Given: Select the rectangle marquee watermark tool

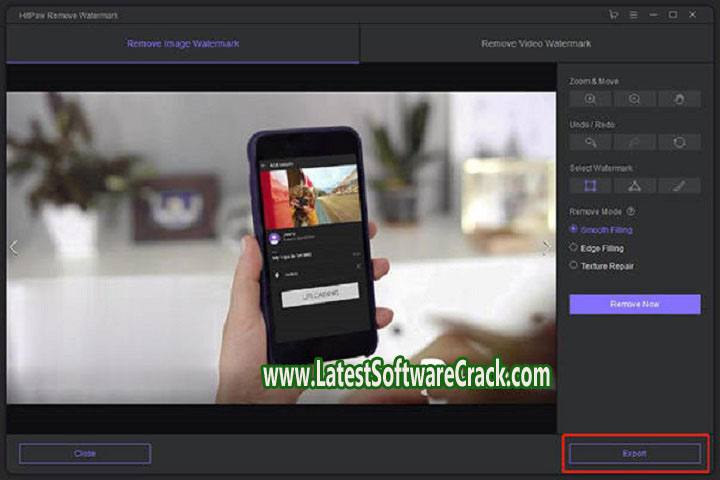Looking at the screenshot, I should (x=591, y=186).
